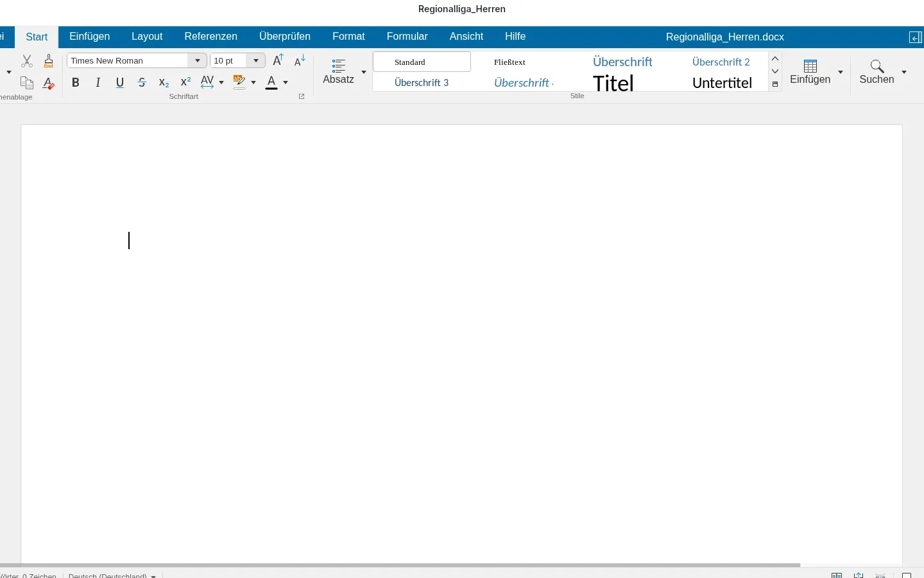Click the Cut scissors icon
The height and width of the screenshot is (578, 924).
pyautogui.click(x=27, y=61)
